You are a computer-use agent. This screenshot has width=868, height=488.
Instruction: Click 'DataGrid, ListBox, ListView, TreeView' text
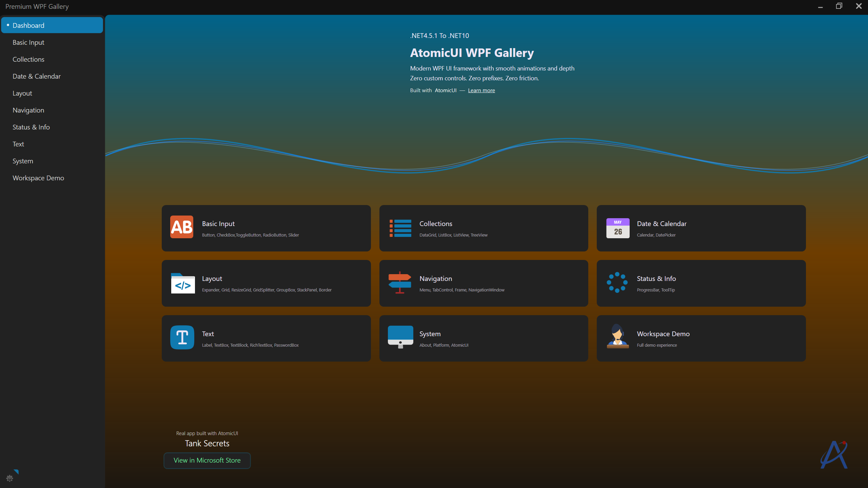[453, 235]
